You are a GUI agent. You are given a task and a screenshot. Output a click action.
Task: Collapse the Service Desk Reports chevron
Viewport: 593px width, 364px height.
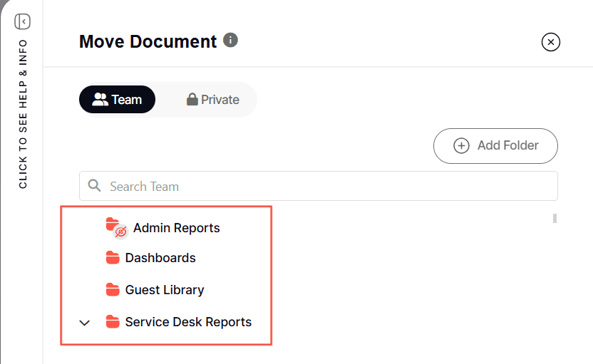[x=85, y=323]
